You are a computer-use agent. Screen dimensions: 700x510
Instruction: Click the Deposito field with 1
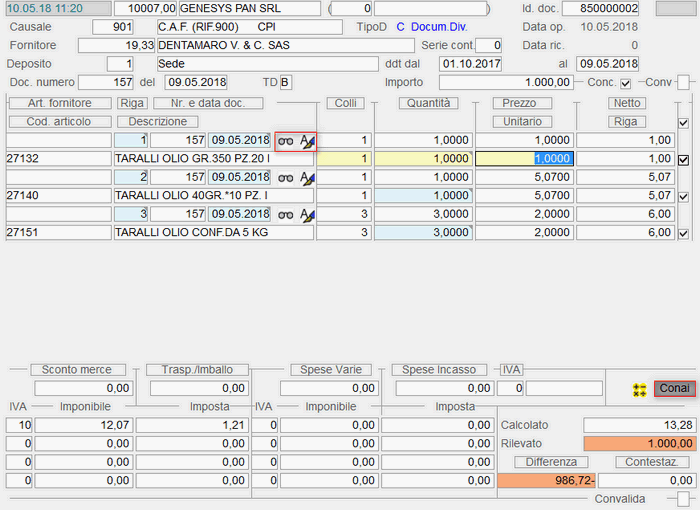(x=120, y=64)
